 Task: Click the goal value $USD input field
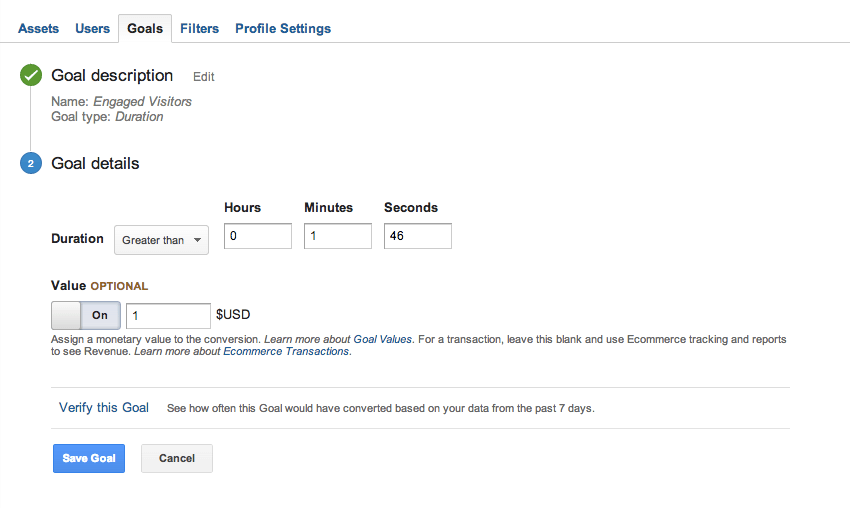(x=168, y=315)
